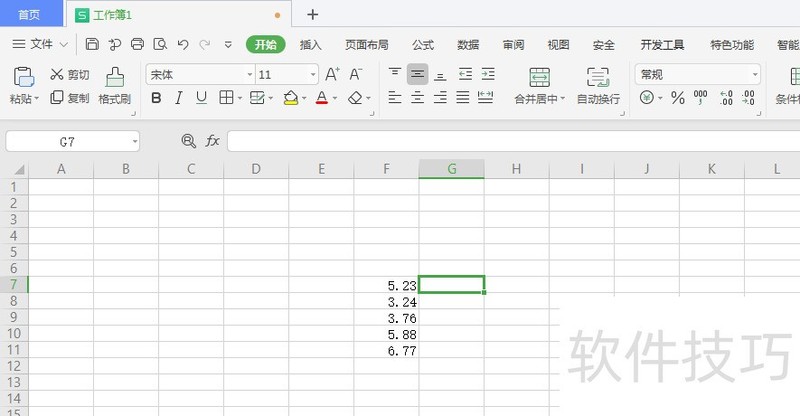
Task: Click increase indent icon
Action: [488, 75]
